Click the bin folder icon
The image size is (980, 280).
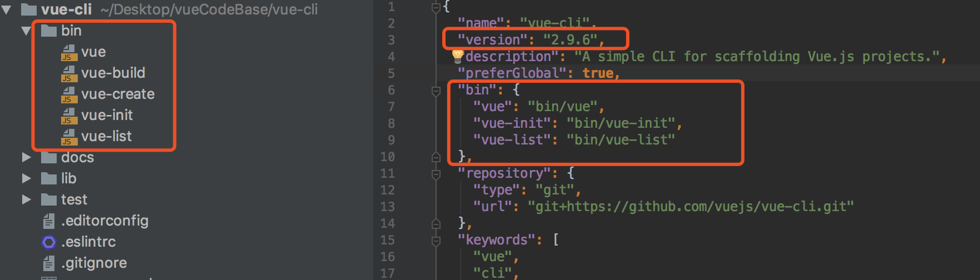[x=49, y=31]
